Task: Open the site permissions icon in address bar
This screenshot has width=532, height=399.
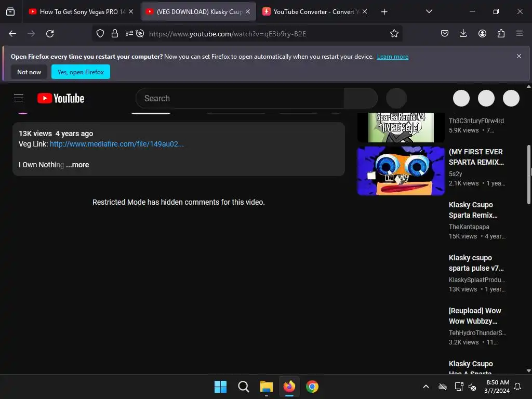Action: (129, 33)
